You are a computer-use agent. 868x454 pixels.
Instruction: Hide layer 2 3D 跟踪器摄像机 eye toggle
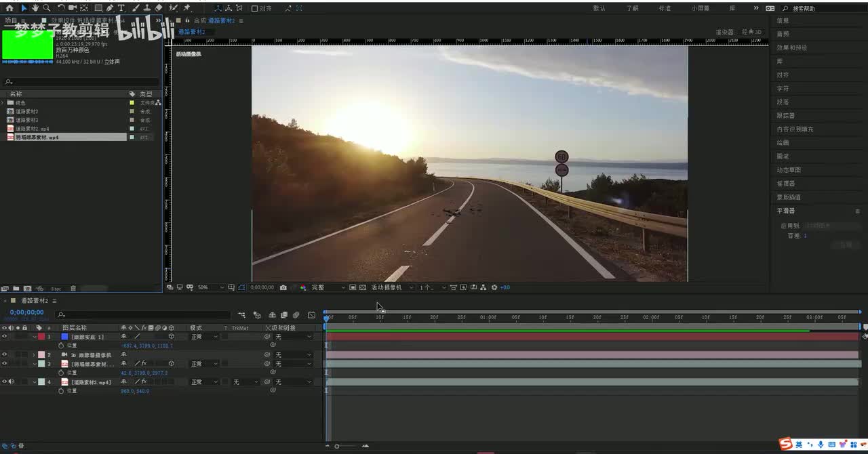point(5,354)
